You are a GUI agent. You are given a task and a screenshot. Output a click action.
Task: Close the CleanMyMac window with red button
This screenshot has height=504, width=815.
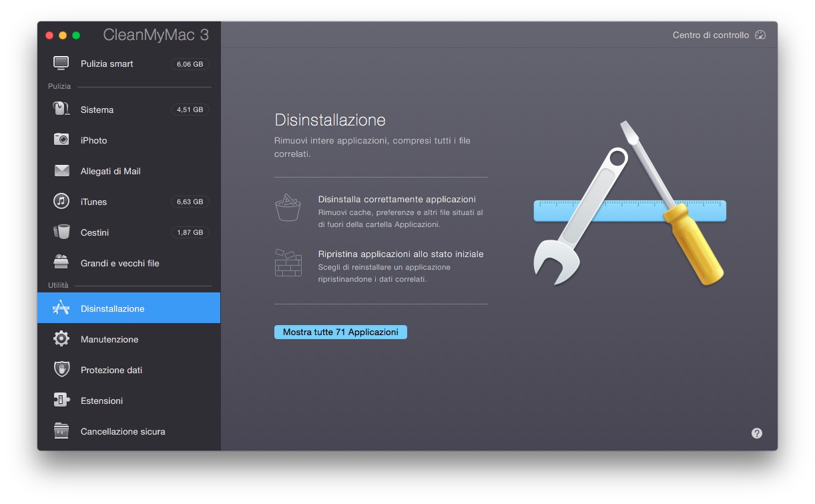[x=49, y=35]
